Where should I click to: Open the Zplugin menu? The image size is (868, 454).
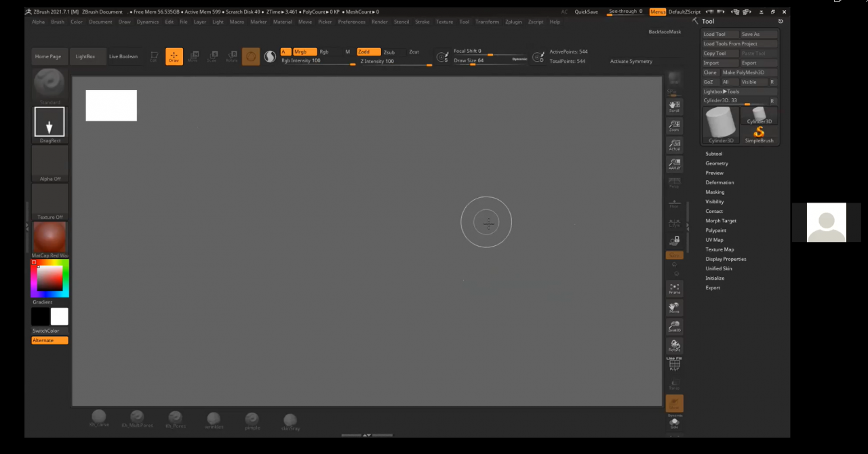coord(513,22)
